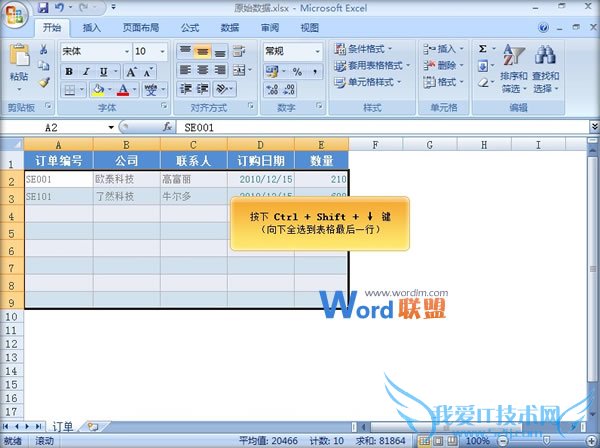The image size is (600, 448).
Task: Save the workbook via quick access
Action: tap(43, 7)
